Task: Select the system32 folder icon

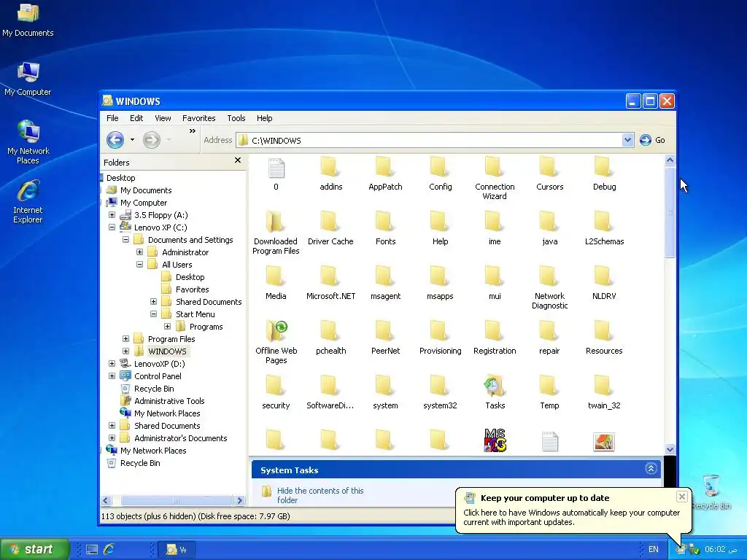Action: [x=438, y=386]
